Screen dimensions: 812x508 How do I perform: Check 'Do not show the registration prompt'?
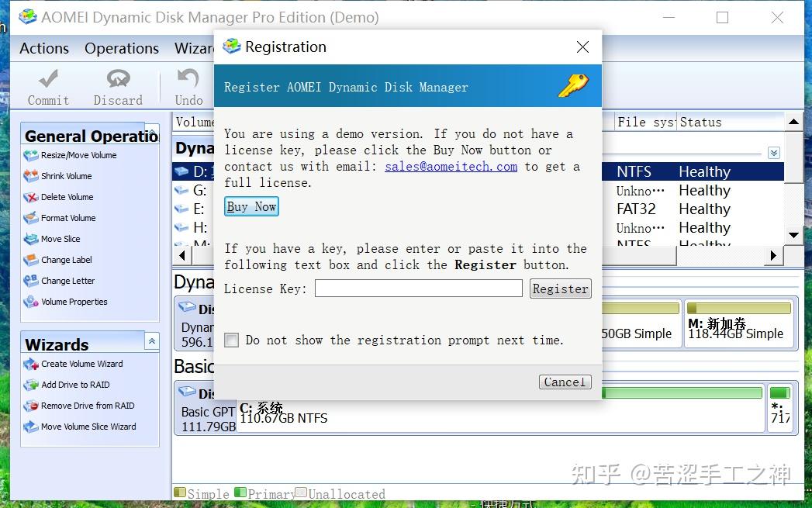(231, 340)
